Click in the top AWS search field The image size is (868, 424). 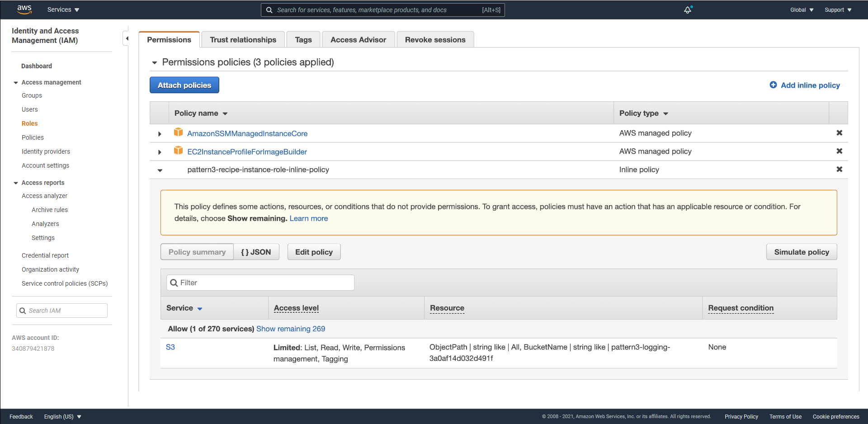(382, 10)
